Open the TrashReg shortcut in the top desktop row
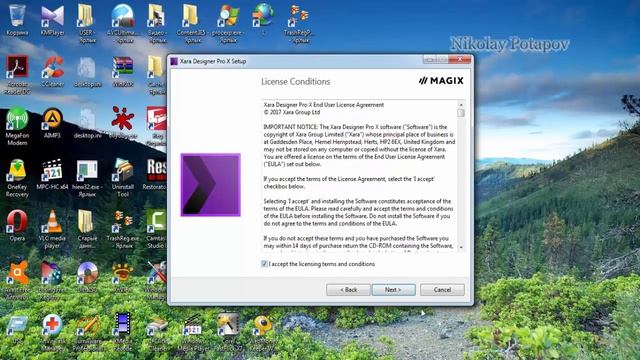The height and width of the screenshot is (360, 640). click(298, 23)
